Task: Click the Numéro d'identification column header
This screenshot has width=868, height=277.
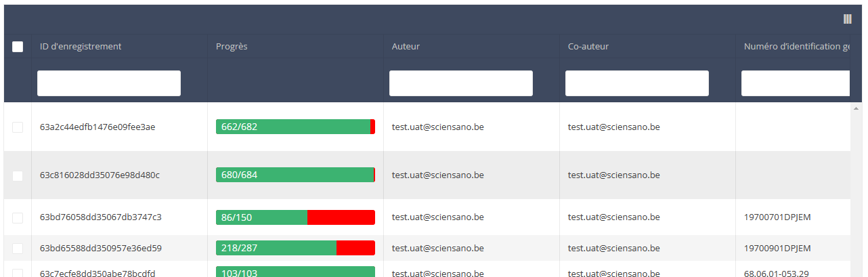Action: pyautogui.click(x=796, y=47)
